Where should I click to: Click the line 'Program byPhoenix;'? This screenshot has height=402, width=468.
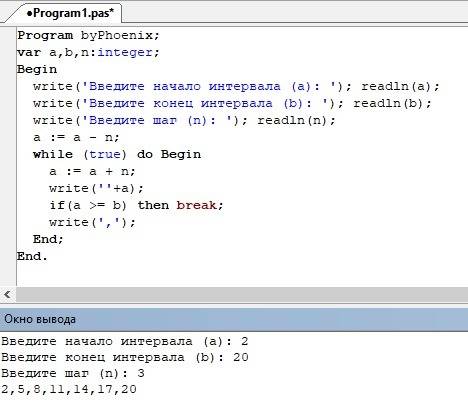point(89,35)
